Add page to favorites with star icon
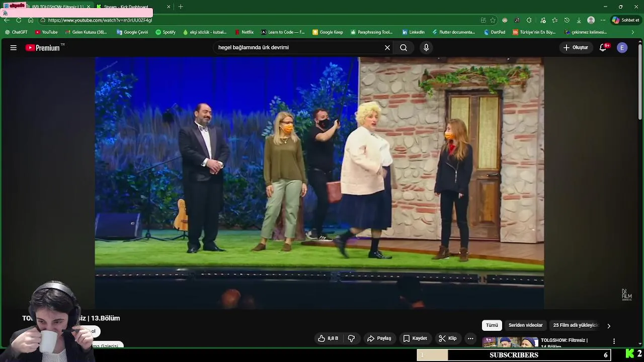644x362 pixels. (x=493, y=20)
